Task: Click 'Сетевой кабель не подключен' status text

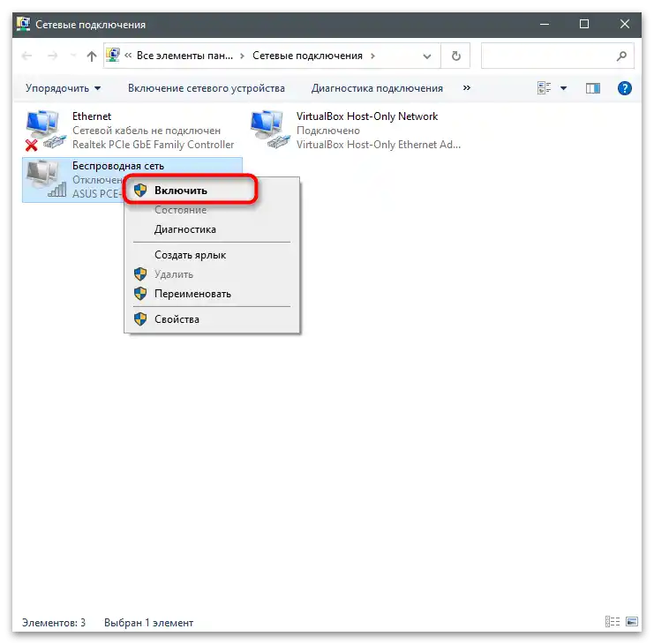Action: tap(147, 131)
